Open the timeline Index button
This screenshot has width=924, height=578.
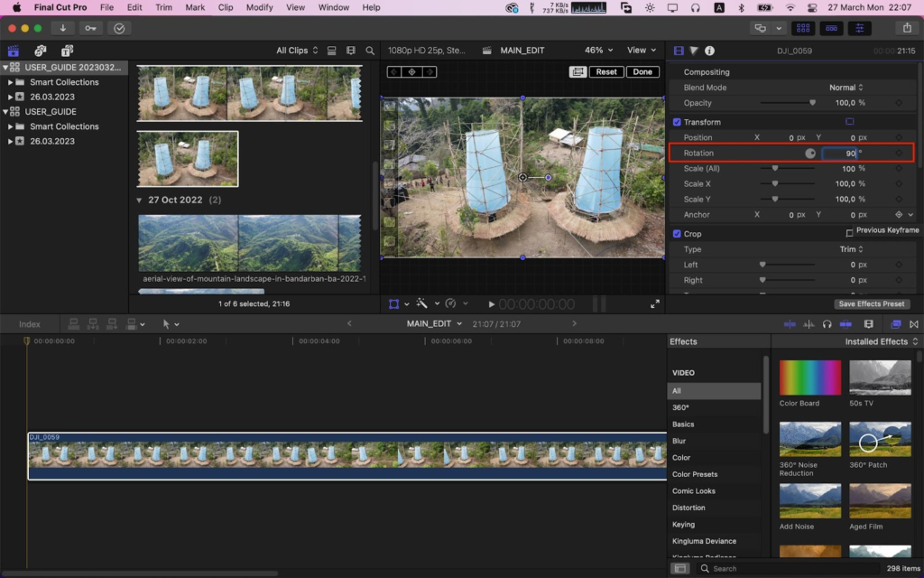(30, 324)
